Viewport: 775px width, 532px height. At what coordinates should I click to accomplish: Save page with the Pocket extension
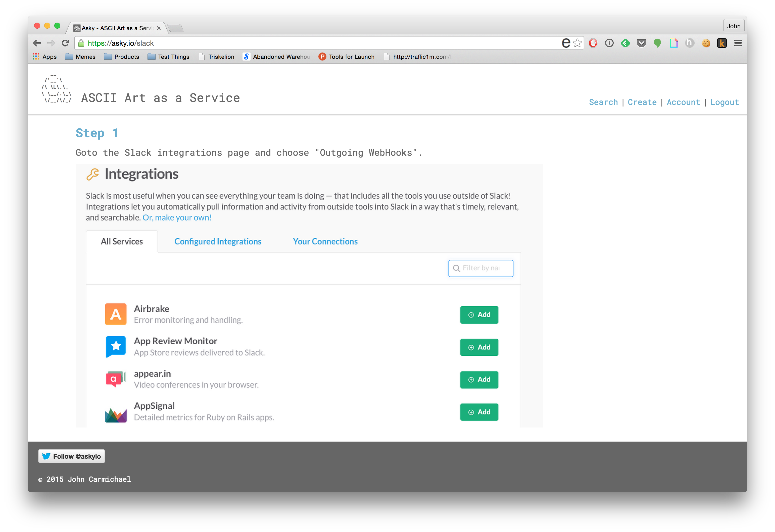641,43
